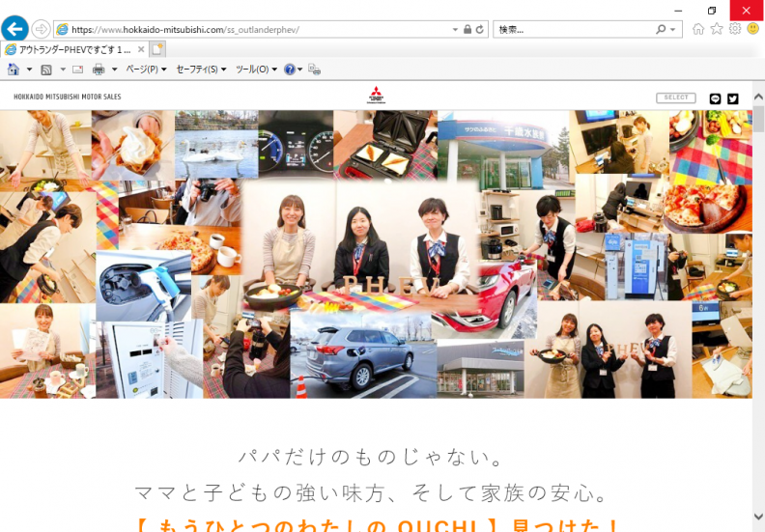Click the last command bar icon beside Help
Viewport: 765px width, 532px height.
click(315, 70)
